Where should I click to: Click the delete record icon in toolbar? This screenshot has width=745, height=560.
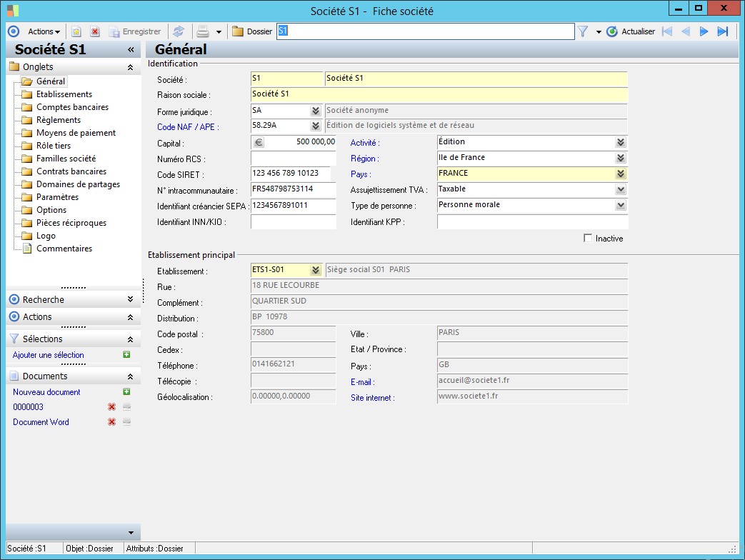coord(94,31)
